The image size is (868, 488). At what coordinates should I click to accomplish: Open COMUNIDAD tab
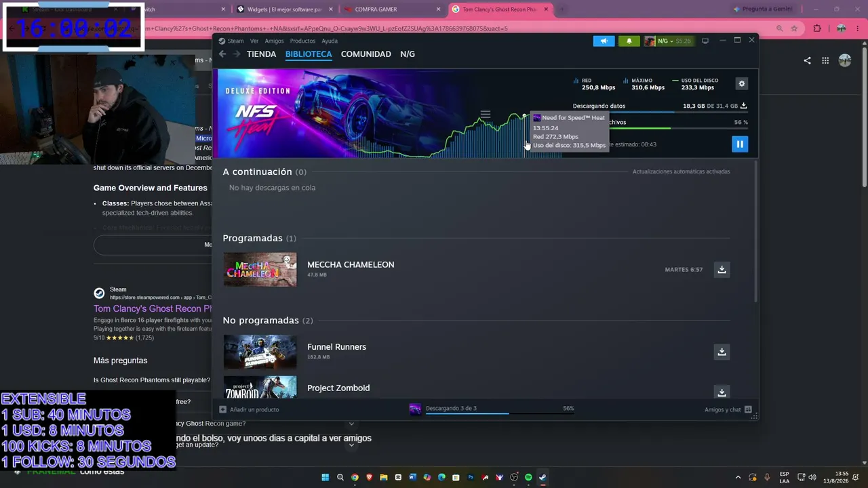point(366,54)
